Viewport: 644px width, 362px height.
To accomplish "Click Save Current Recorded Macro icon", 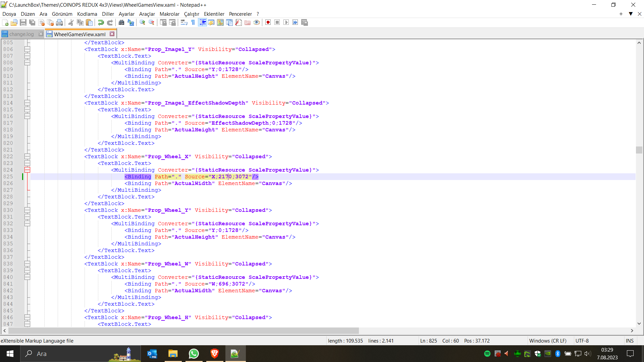I will coord(305,22).
